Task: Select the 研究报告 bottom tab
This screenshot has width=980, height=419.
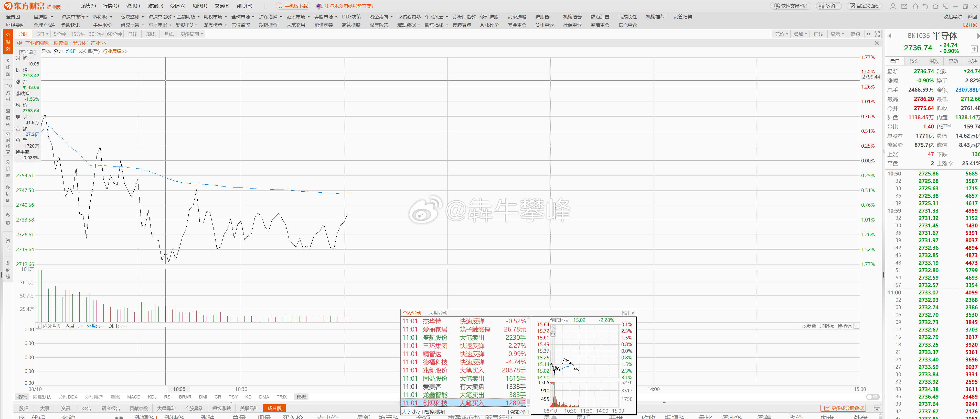Action: pyautogui.click(x=111, y=408)
